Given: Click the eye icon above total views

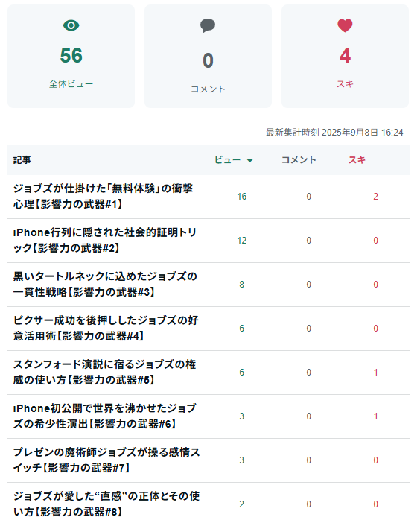Looking at the screenshot, I should point(71,25).
